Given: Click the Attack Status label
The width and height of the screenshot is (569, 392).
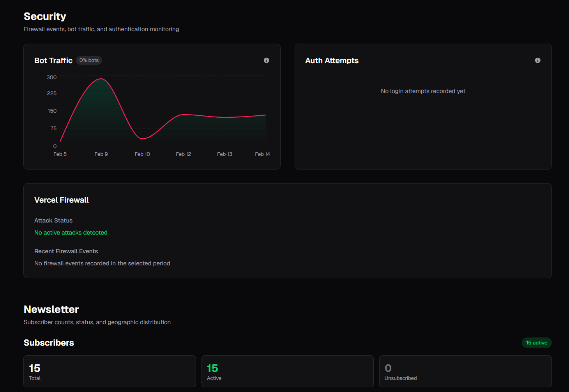Looking at the screenshot, I should coord(53,220).
